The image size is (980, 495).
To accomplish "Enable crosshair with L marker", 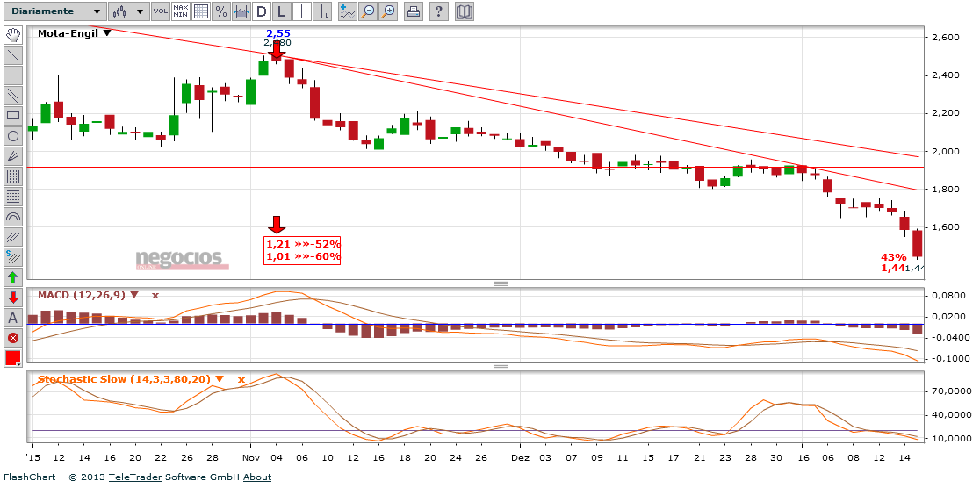I will [x=322, y=11].
